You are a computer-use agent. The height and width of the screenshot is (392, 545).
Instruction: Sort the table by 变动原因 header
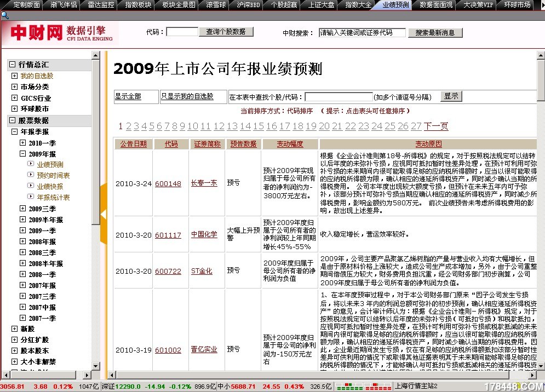click(428, 144)
